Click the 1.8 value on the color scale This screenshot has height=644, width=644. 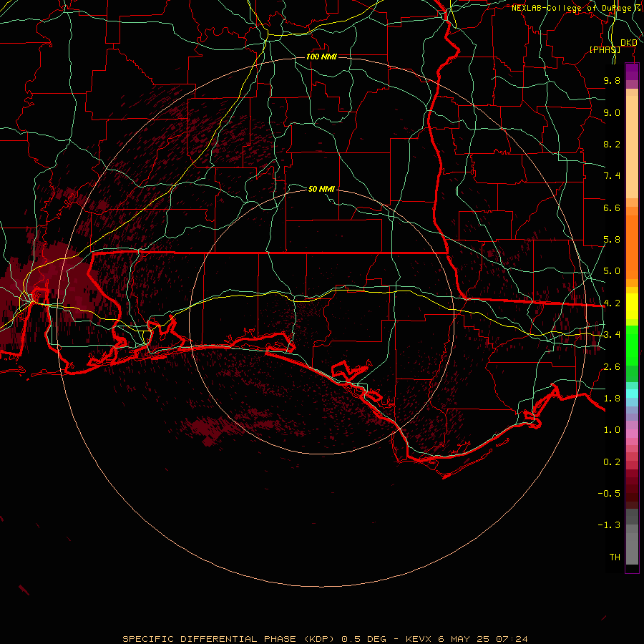point(612,399)
